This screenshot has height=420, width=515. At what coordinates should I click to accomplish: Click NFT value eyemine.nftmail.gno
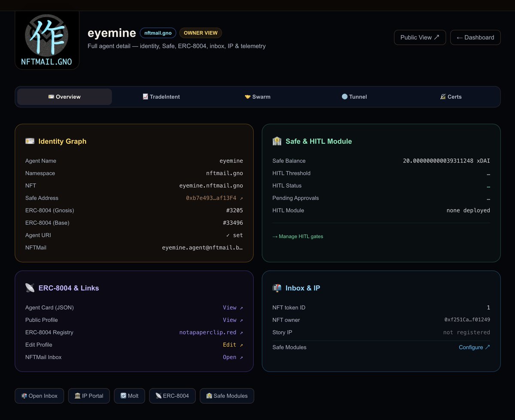211,186
